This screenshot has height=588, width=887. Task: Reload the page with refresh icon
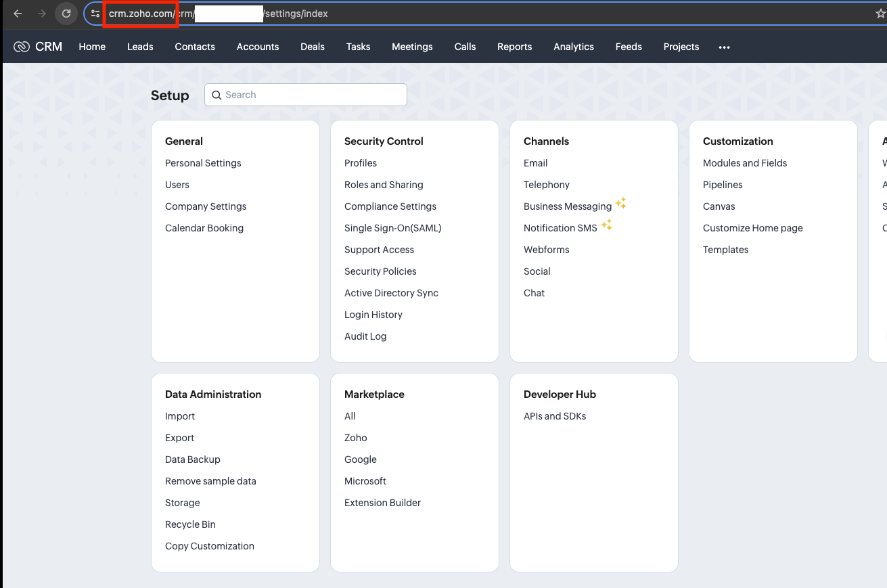tap(66, 14)
